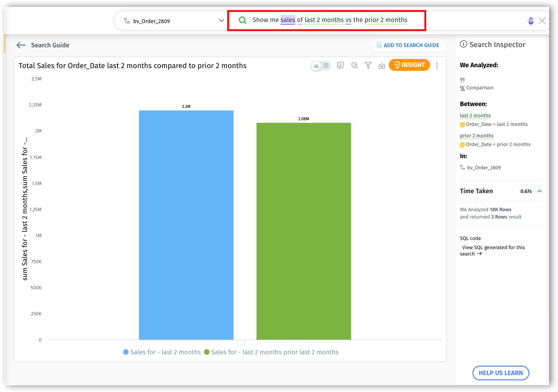This screenshot has width=558, height=392.
Task: Open the filter funnel icon
Action: [368, 65]
